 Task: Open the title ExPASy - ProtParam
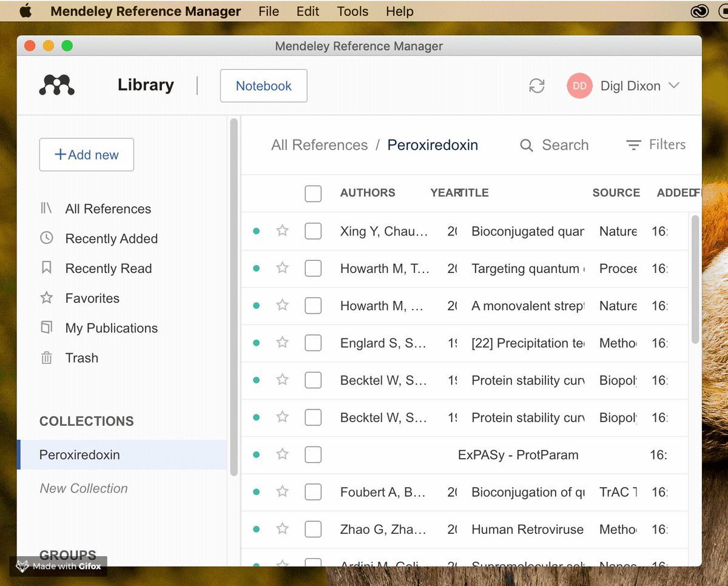(518, 454)
